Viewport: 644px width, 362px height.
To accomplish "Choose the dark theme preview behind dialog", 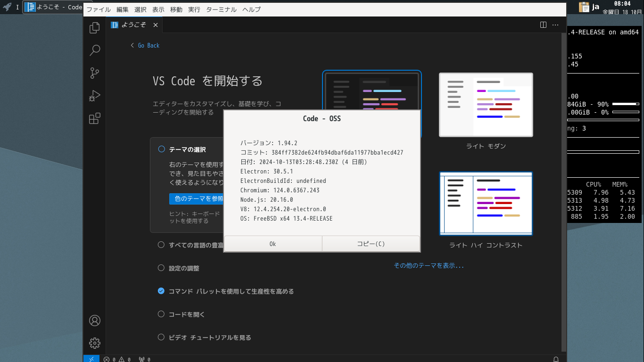I will pyautogui.click(x=372, y=90).
